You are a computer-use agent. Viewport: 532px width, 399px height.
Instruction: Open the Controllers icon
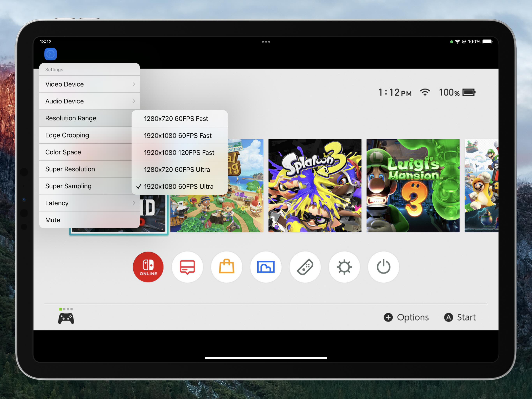click(305, 267)
